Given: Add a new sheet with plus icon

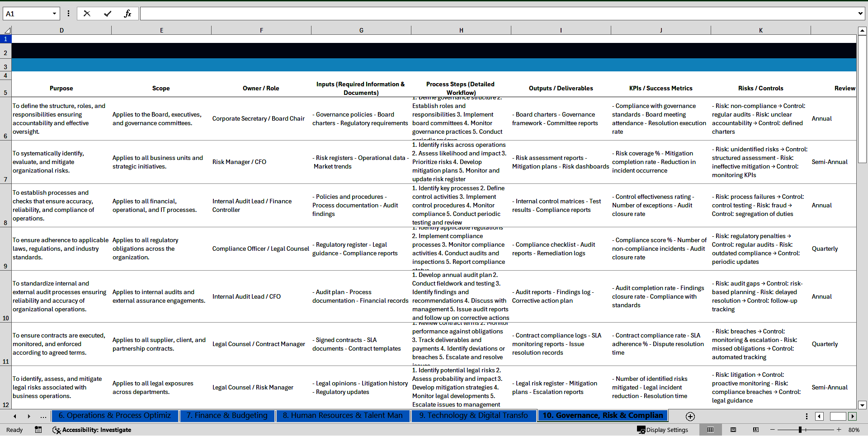Looking at the screenshot, I should (690, 416).
